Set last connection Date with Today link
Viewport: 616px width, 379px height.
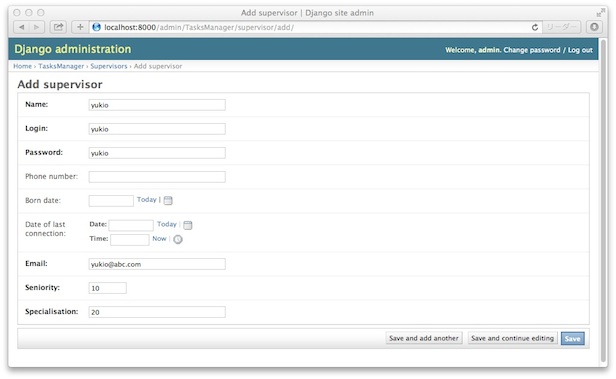(167, 224)
